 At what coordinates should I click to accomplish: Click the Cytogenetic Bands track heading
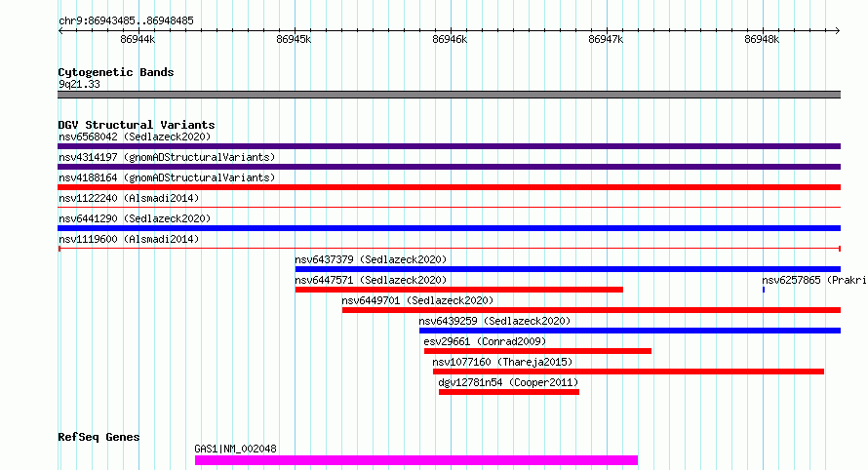tap(116, 72)
